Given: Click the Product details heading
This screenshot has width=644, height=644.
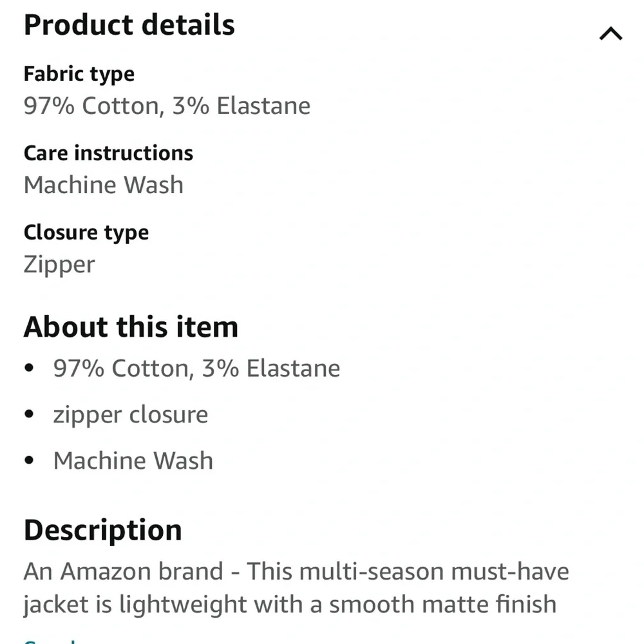Looking at the screenshot, I should (129, 26).
